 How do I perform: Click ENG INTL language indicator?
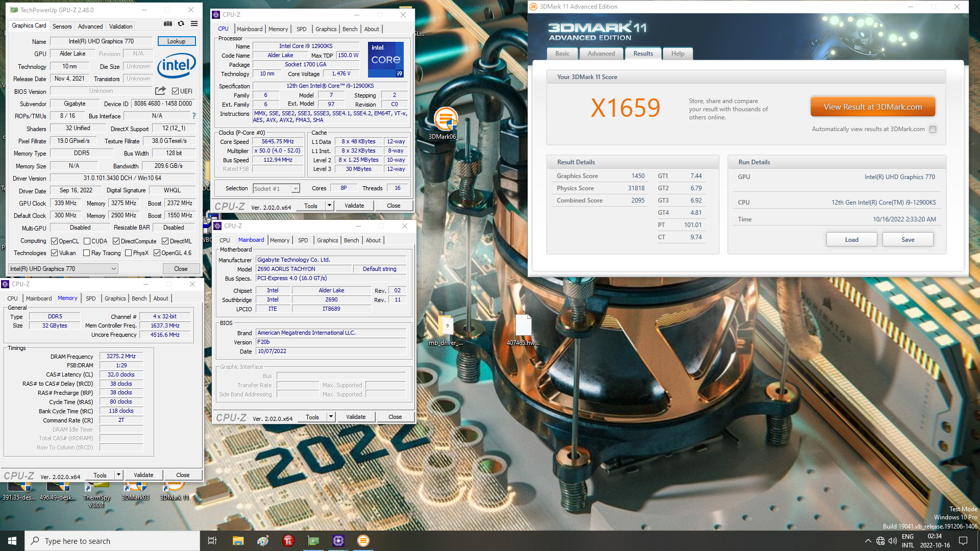point(908,541)
